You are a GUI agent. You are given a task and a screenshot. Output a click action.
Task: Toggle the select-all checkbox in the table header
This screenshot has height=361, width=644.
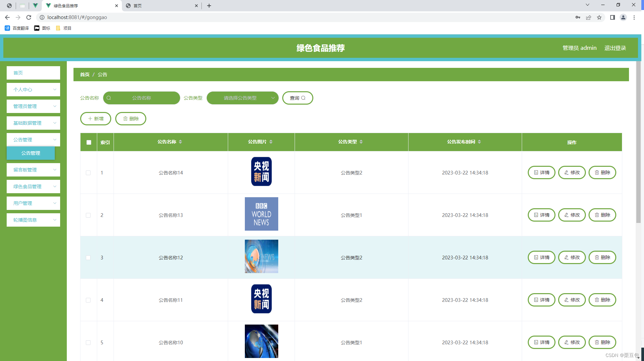click(89, 142)
